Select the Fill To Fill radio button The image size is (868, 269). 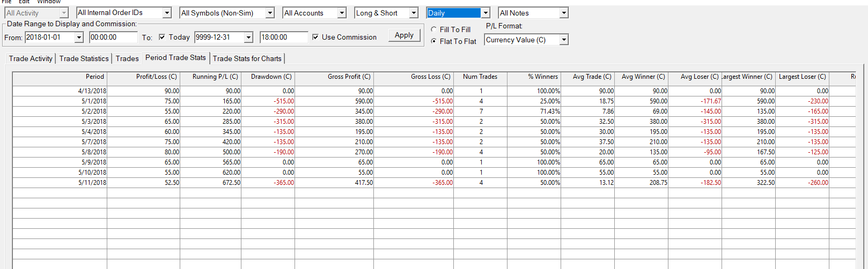point(434,29)
